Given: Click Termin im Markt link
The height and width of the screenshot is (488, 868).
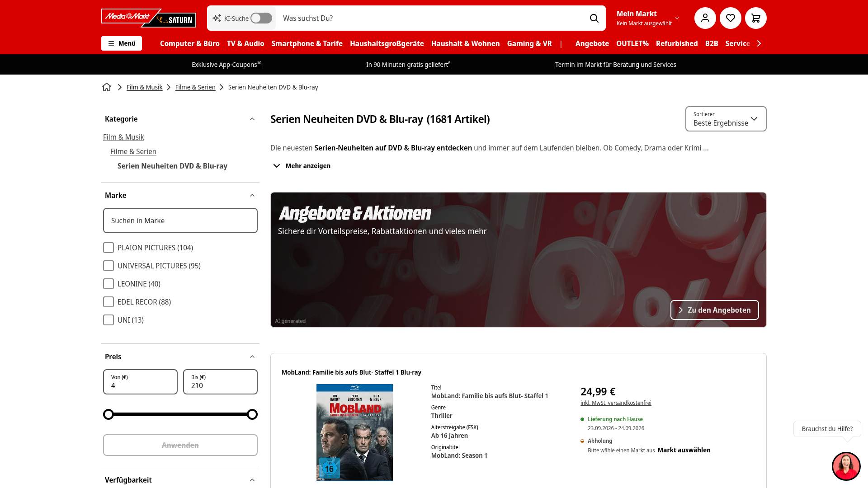Looking at the screenshot, I should click(616, 65).
